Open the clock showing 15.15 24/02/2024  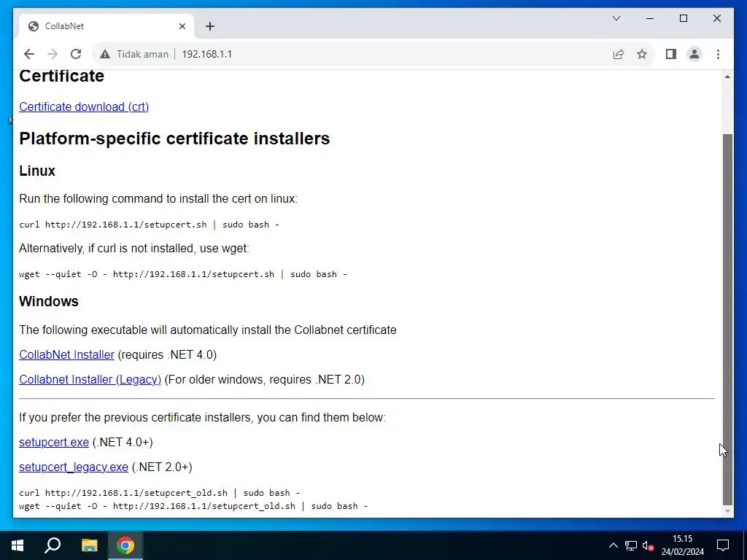[x=682, y=545]
